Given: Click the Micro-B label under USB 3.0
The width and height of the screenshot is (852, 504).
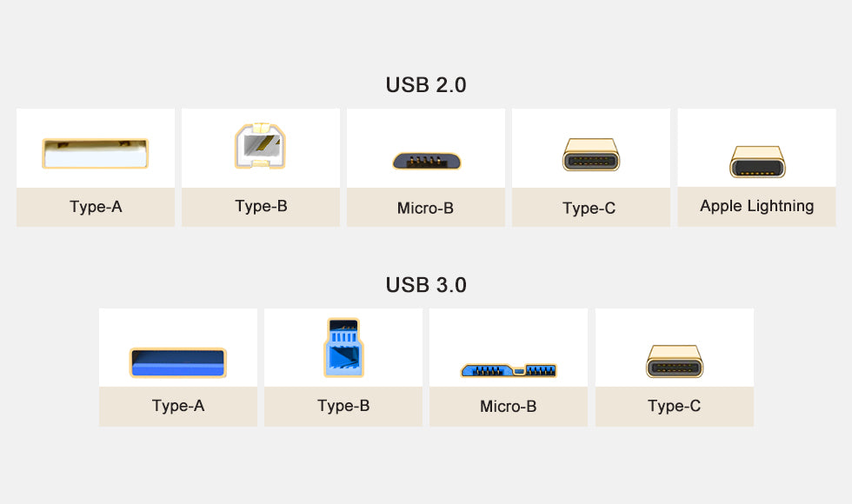Looking at the screenshot, I should (508, 407).
